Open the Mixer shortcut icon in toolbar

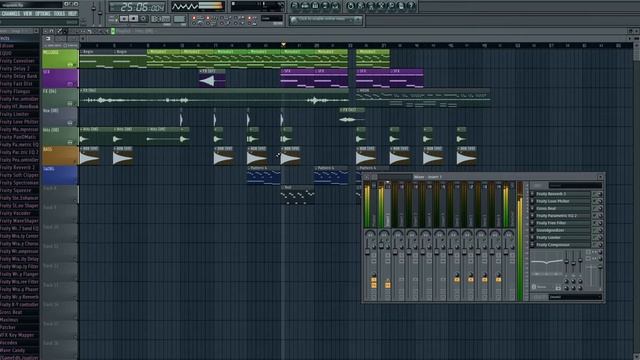click(336, 6)
